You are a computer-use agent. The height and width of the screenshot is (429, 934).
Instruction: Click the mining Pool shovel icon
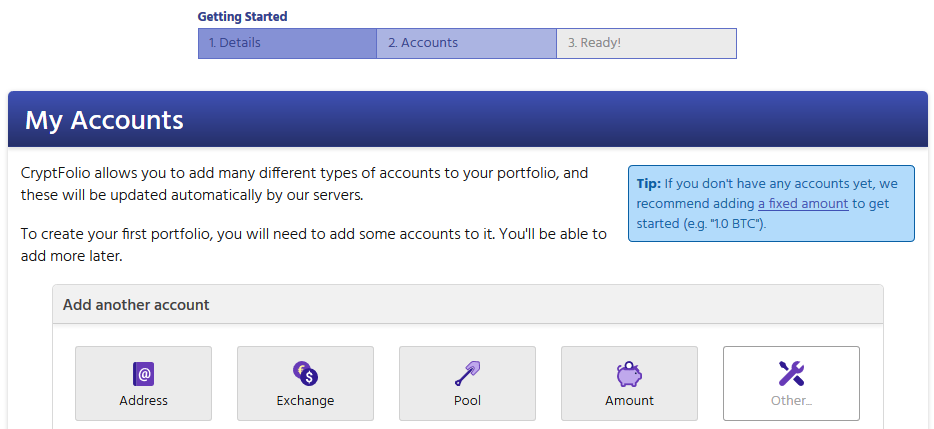[x=467, y=374]
